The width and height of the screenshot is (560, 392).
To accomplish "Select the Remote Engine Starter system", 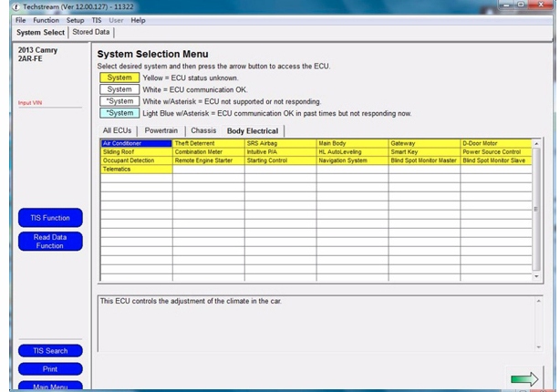I will [209, 160].
